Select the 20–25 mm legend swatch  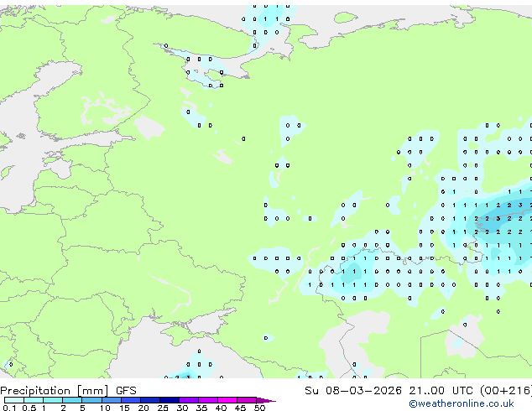click(150, 400)
